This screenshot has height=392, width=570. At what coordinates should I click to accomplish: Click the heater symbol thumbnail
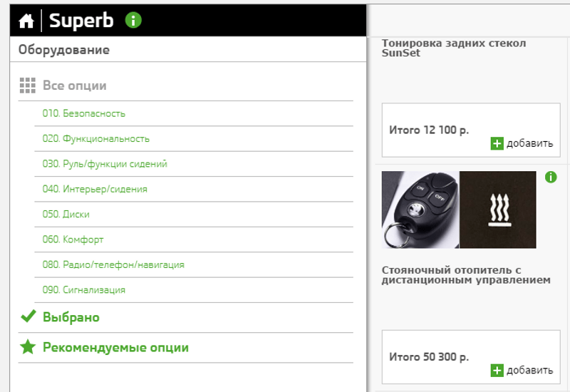(x=497, y=210)
